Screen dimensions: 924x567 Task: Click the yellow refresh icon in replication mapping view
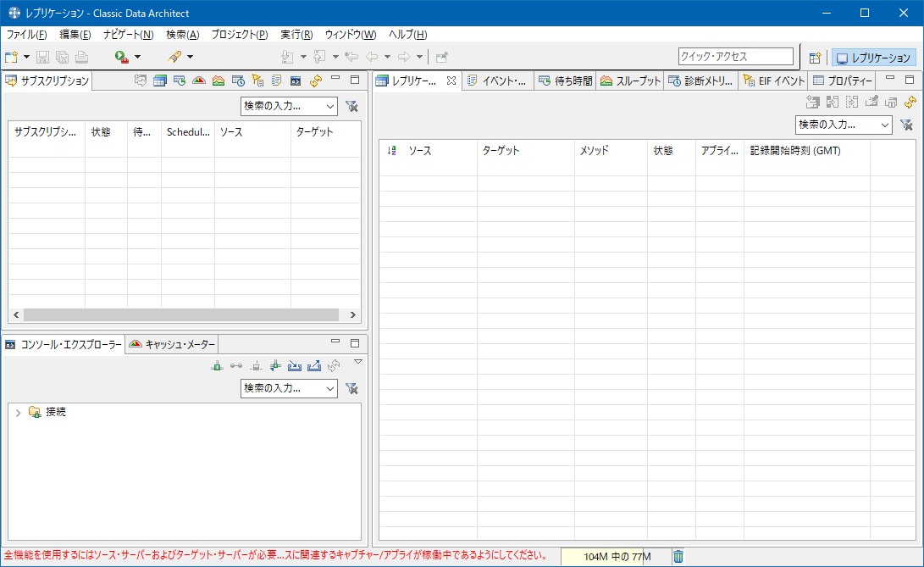[910, 102]
